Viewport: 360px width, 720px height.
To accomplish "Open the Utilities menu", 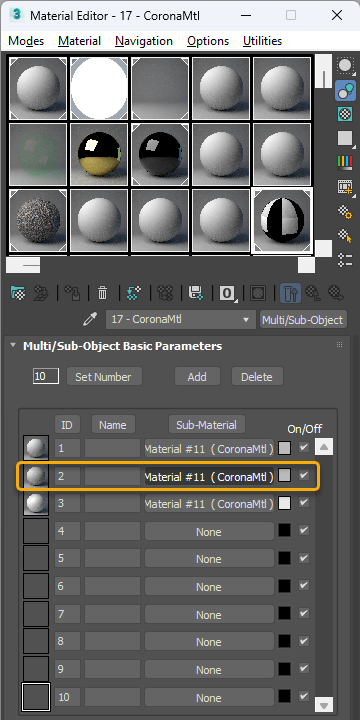I will 263,41.
